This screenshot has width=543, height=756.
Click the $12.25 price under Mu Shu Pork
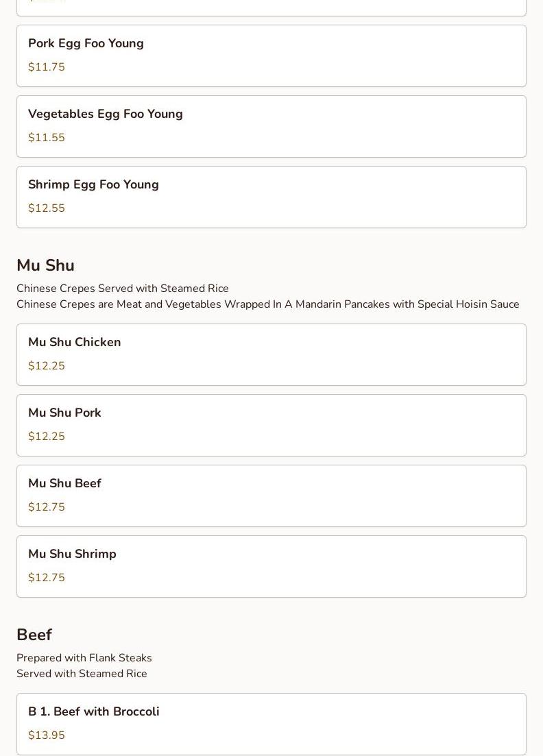pos(47,437)
